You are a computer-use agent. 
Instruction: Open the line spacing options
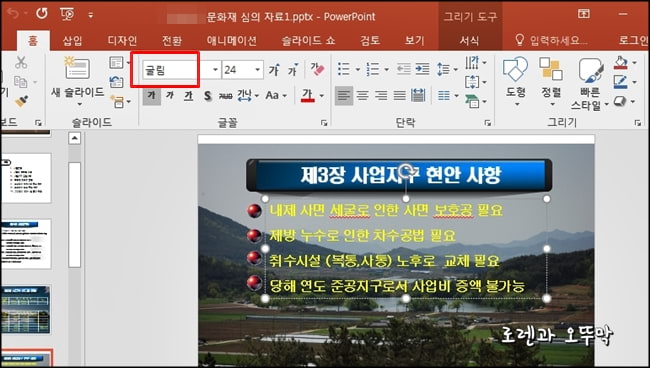tap(447, 69)
